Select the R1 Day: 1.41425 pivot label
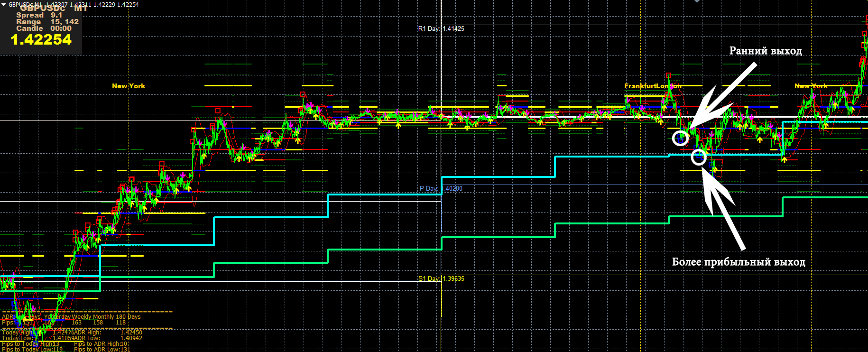The width and height of the screenshot is (868, 352). point(441,28)
